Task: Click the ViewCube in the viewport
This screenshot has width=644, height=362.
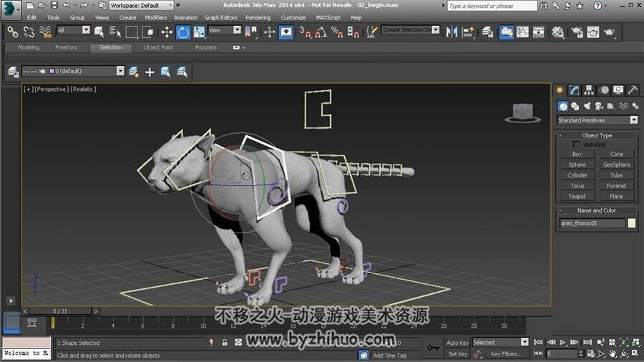Action: click(522, 113)
